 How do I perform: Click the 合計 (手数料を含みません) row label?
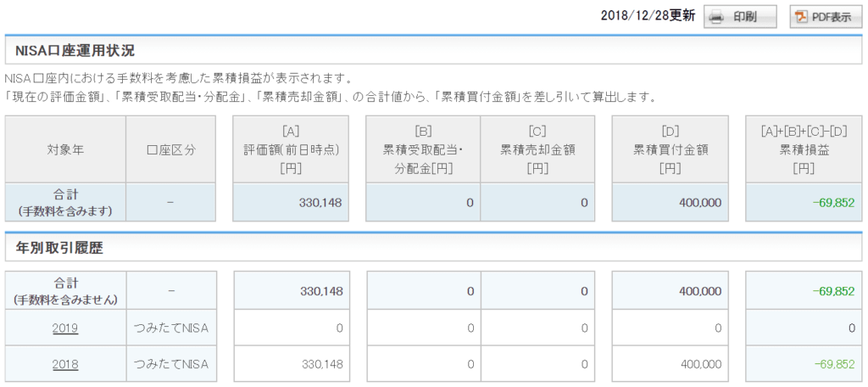tap(65, 291)
